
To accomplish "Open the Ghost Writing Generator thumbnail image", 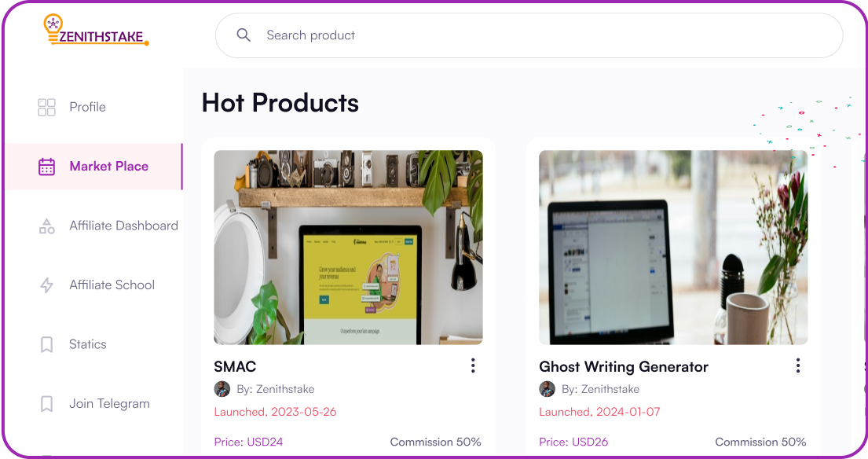I will (673, 248).
